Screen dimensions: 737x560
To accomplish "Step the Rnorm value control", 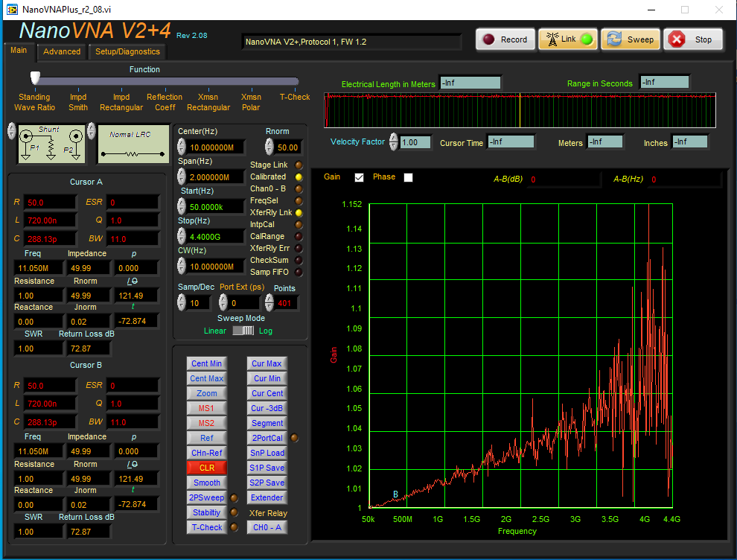I will [269, 147].
